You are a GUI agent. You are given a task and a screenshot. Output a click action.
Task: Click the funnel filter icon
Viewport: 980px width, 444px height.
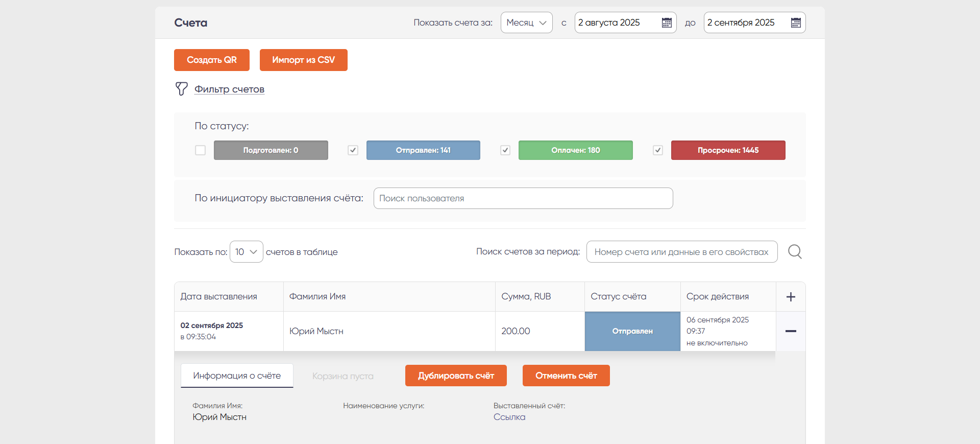(181, 89)
